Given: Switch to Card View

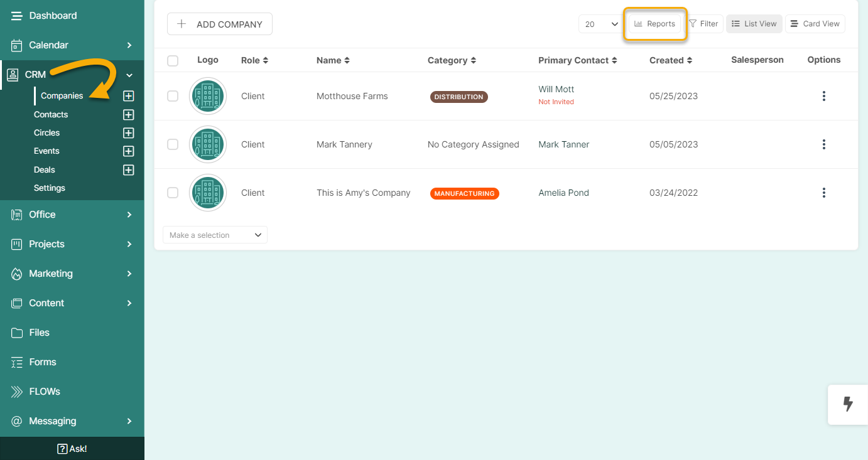Looking at the screenshot, I should click(815, 24).
